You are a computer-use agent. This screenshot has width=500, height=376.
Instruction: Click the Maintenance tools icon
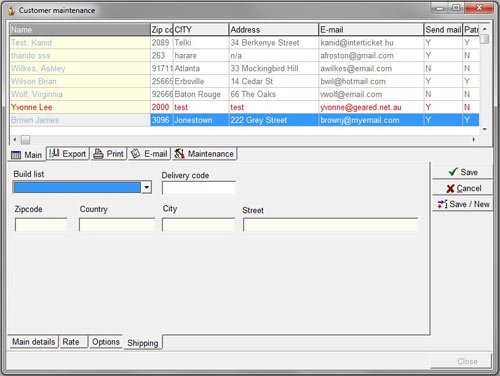pos(179,154)
